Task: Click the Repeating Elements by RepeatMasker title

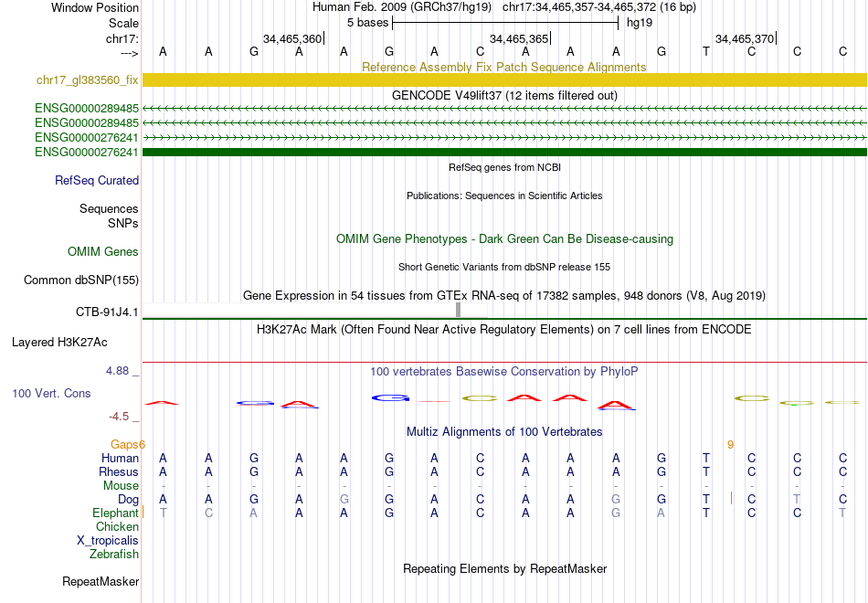Action: 504,569
